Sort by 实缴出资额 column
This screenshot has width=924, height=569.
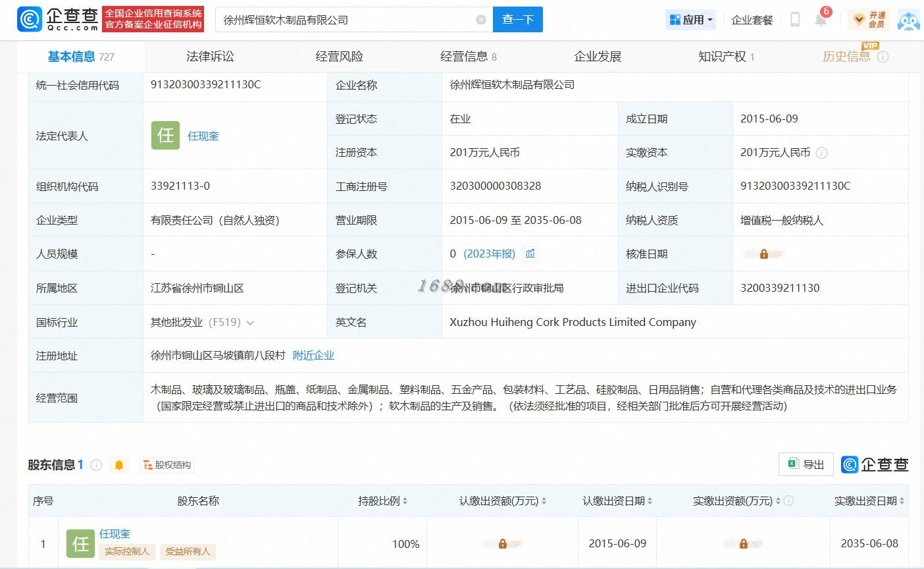(778, 501)
